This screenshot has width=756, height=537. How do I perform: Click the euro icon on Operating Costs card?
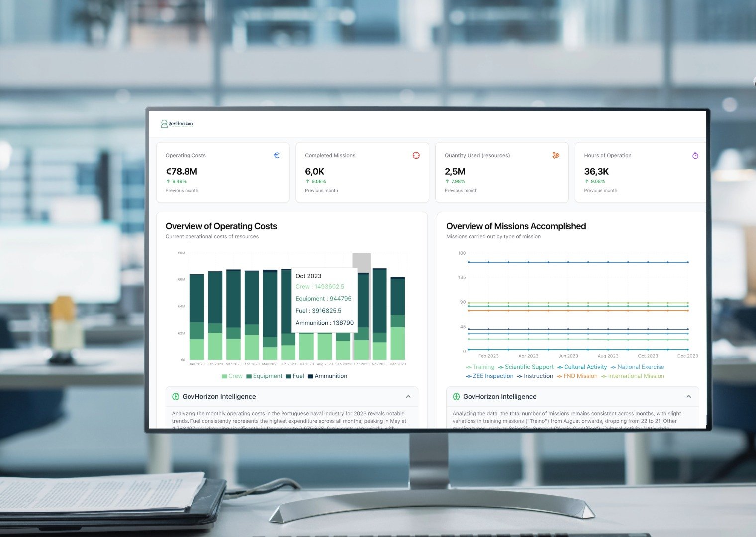pyautogui.click(x=277, y=156)
